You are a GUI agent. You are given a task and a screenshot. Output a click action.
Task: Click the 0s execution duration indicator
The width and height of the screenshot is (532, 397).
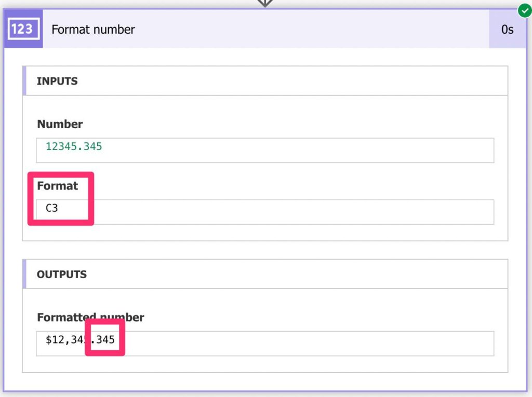pos(508,29)
